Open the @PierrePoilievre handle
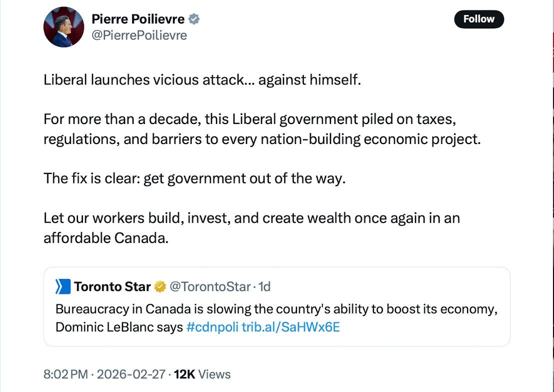This screenshot has width=554, height=392. tap(139, 35)
